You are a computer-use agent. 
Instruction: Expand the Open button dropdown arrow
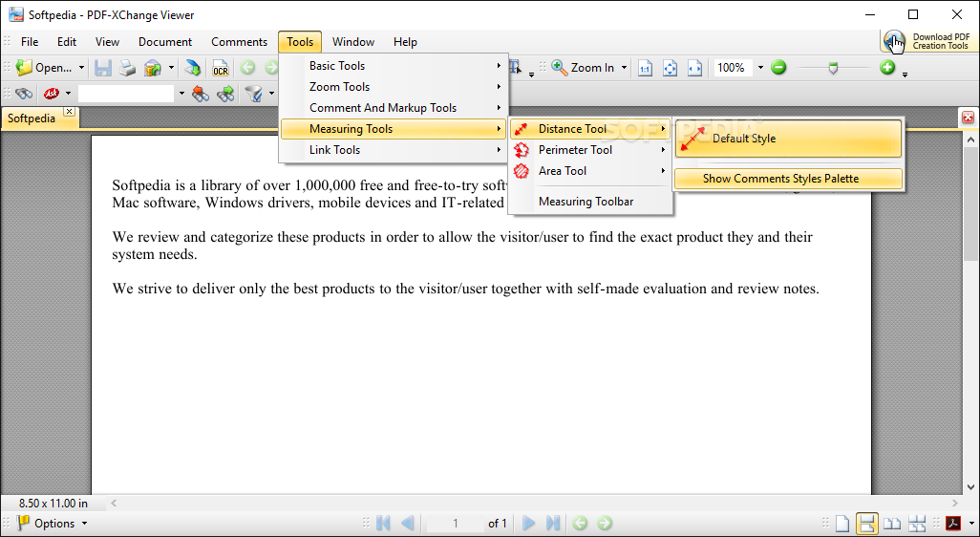coord(81,68)
